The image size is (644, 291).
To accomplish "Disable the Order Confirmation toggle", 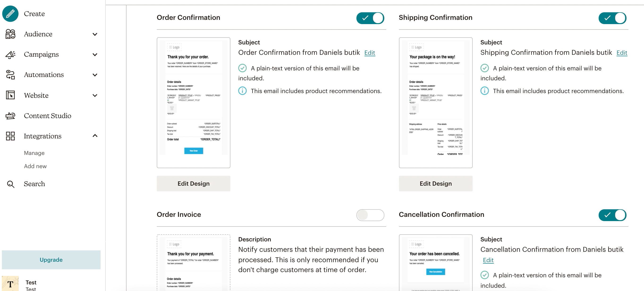I will pyautogui.click(x=370, y=18).
